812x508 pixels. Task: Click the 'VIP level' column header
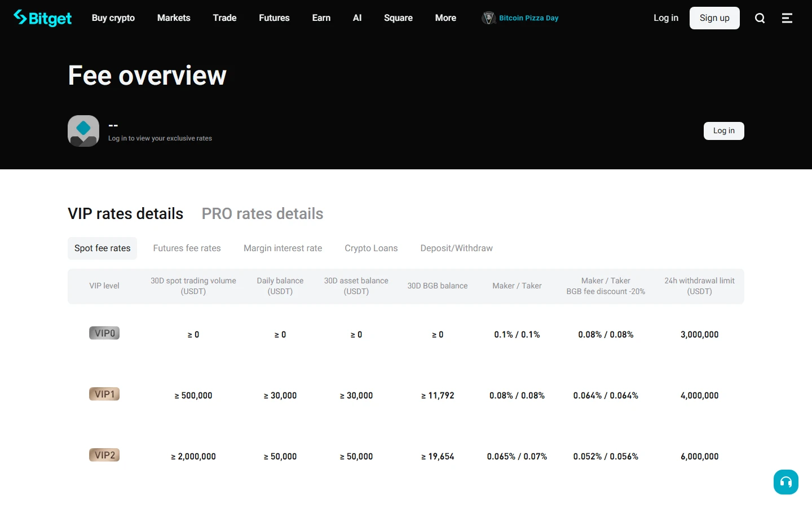click(x=104, y=286)
